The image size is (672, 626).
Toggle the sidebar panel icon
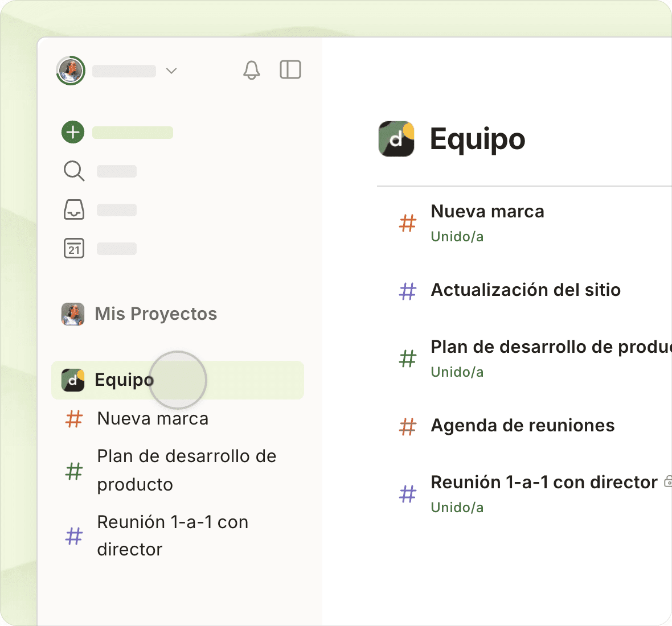[x=290, y=69]
